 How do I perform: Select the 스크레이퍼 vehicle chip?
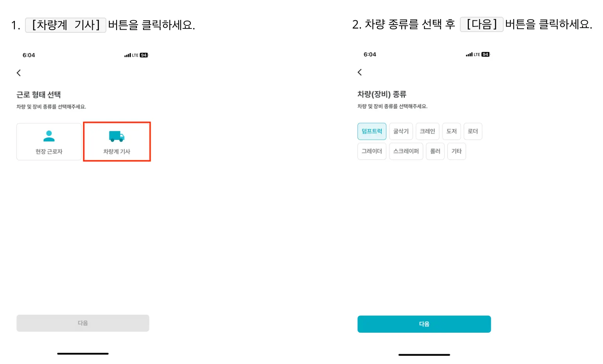406,151
